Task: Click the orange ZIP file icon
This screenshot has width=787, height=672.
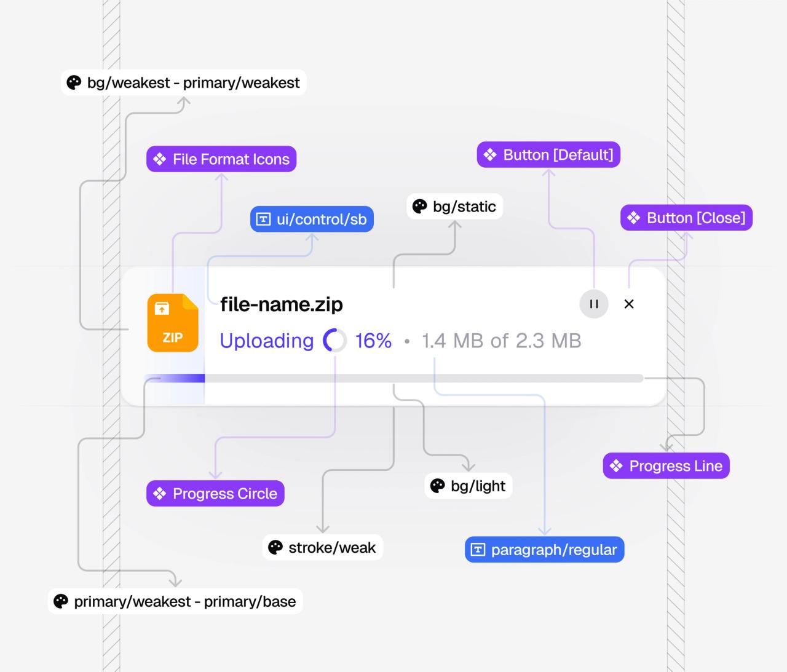Action: (173, 323)
